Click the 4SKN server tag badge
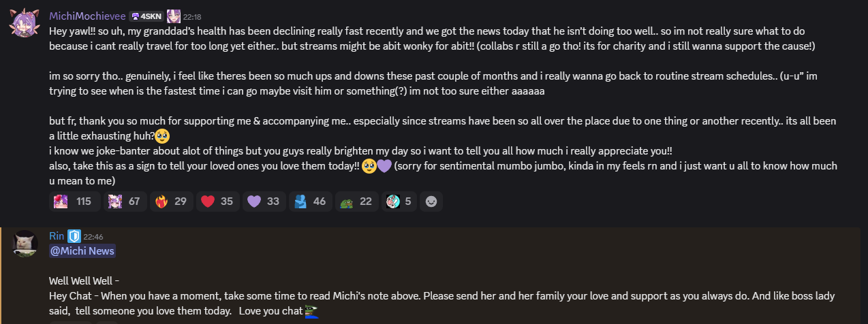The image size is (868, 324). [146, 16]
